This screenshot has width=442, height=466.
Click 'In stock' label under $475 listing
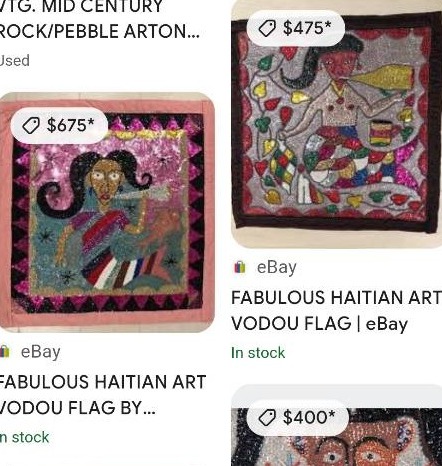tap(258, 353)
